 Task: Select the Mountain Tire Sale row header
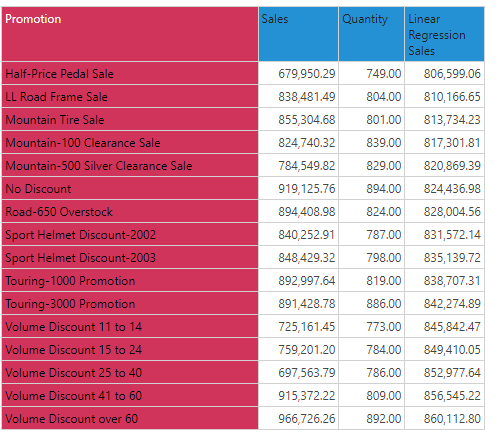tap(130, 119)
